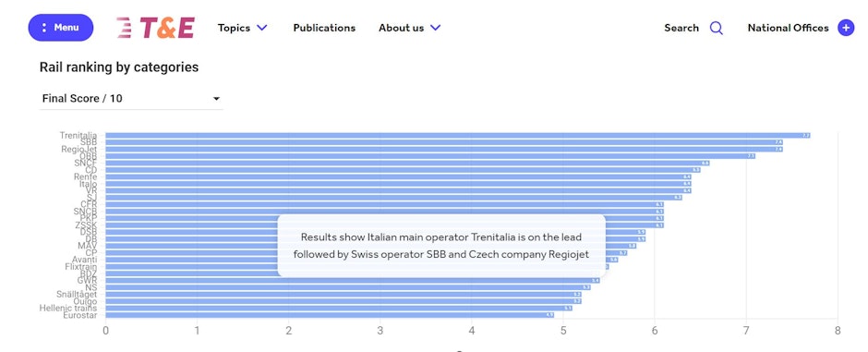This screenshot has width=868, height=352.
Task: Click the Eurostar bar in chart
Action: 330,315
